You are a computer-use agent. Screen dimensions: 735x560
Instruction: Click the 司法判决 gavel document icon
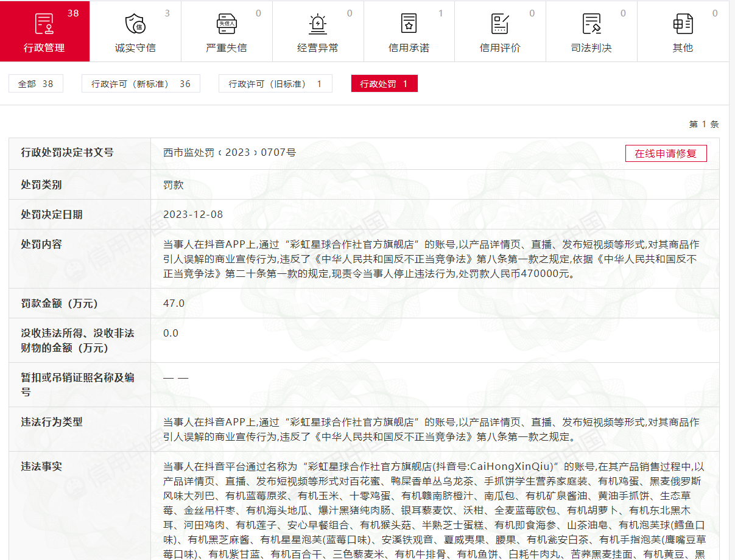click(591, 24)
